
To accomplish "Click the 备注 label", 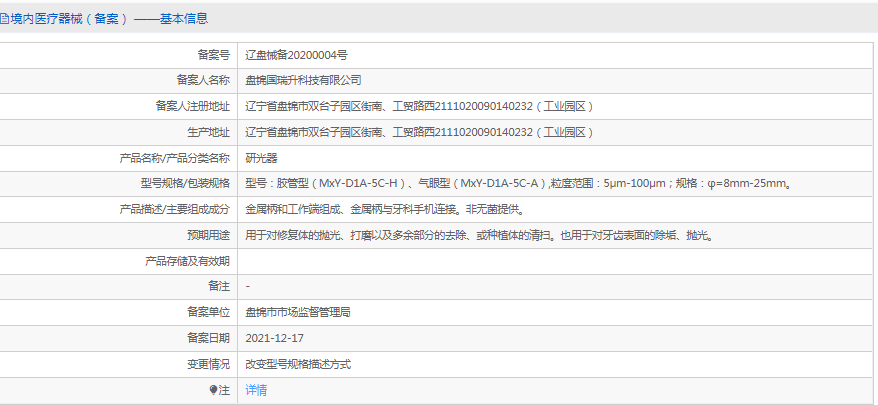I will click(x=219, y=286).
